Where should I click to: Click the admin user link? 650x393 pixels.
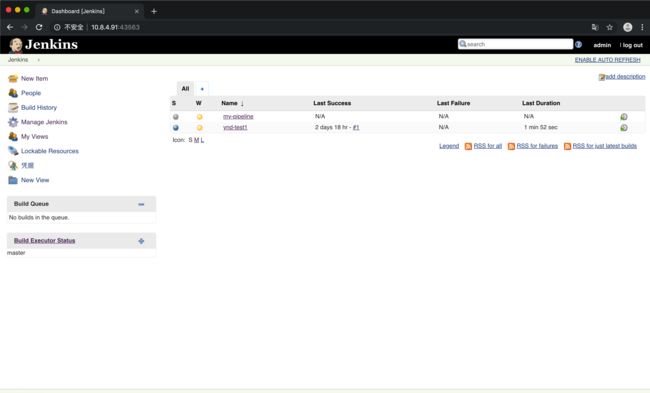click(602, 45)
